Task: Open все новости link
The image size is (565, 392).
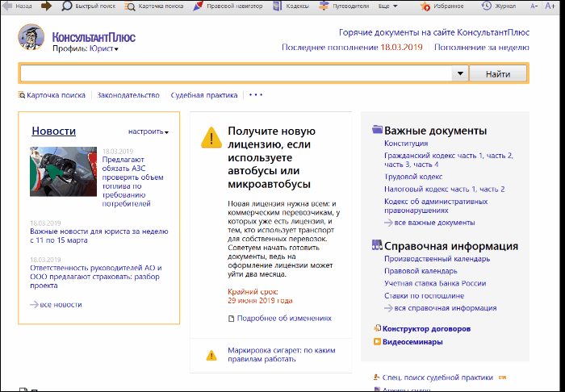Action: pyautogui.click(x=56, y=305)
